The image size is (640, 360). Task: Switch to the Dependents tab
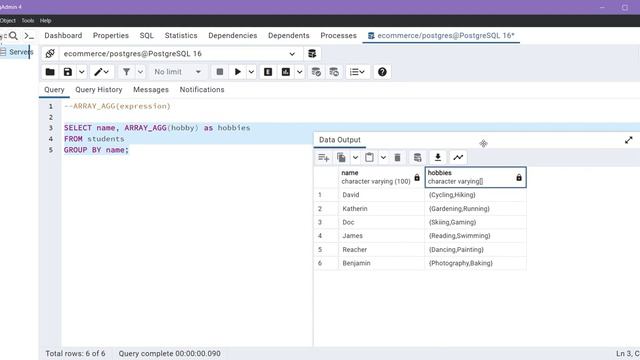click(x=289, y=36)
